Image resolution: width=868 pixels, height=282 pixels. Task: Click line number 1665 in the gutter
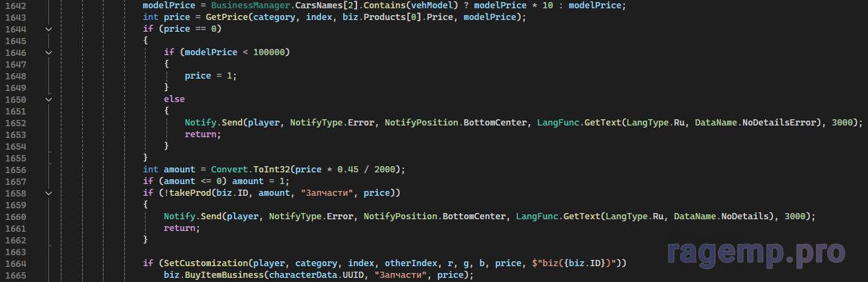(16, 275)
